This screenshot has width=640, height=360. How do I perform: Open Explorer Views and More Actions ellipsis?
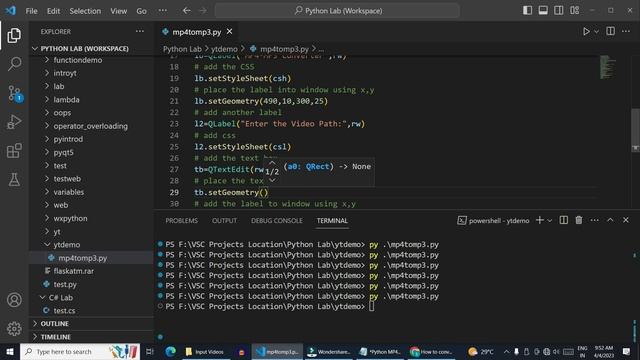click(140, 31)
